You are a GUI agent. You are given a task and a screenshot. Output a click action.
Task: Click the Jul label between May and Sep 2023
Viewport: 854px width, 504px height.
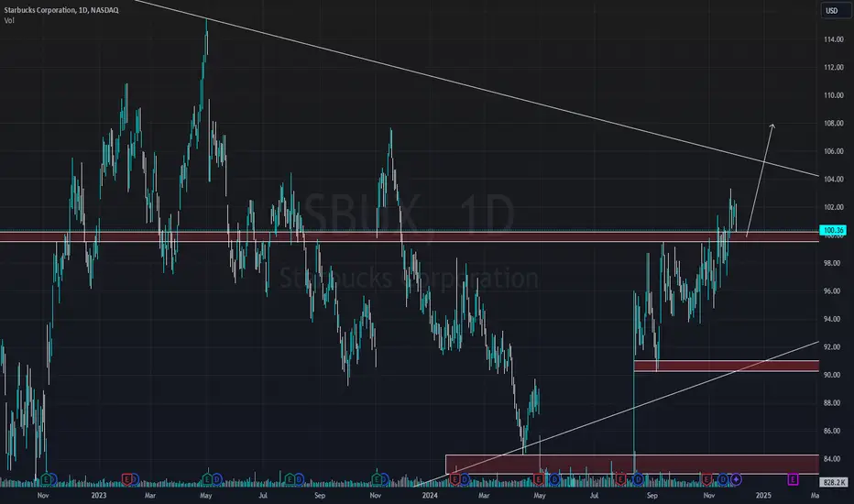(x=263, y=495)
